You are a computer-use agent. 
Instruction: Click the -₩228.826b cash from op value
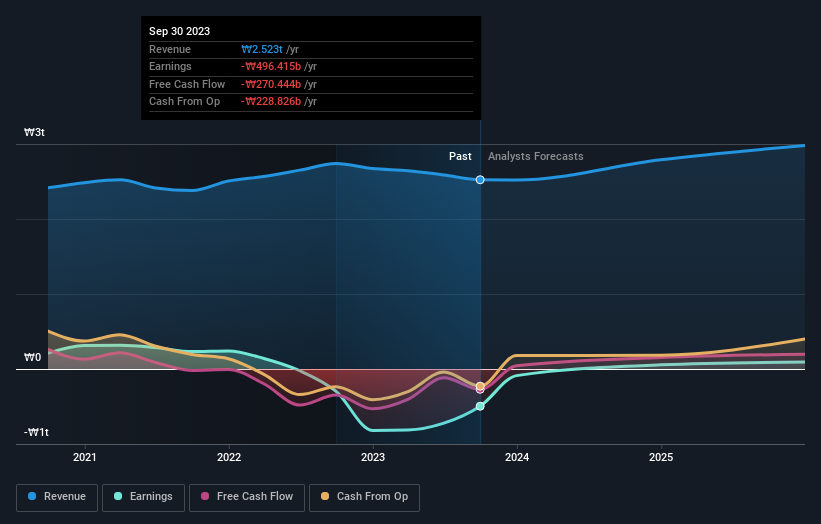(x=271, y=102)
